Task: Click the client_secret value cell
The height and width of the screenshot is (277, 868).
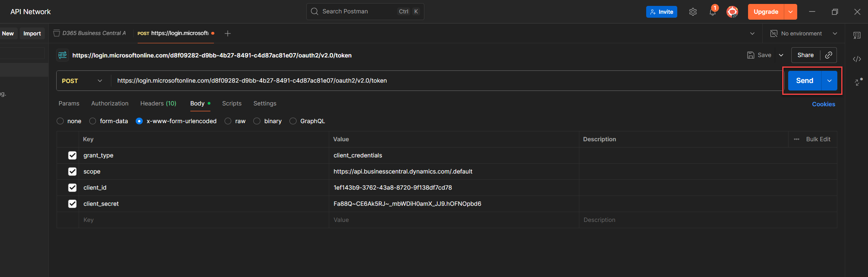Action: pyautogui.click(x=454, y=204)
